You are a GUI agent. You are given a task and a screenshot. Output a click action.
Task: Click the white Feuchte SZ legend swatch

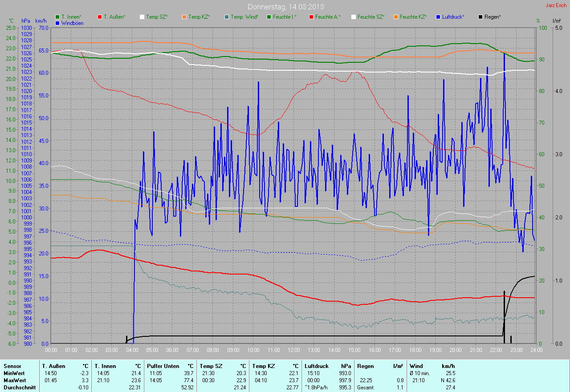[354, 17]
